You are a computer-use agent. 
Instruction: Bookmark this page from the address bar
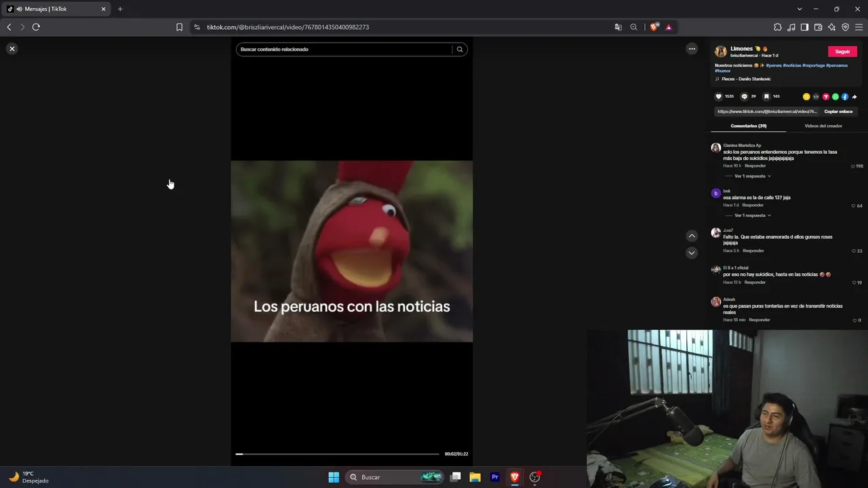[179, 27]
